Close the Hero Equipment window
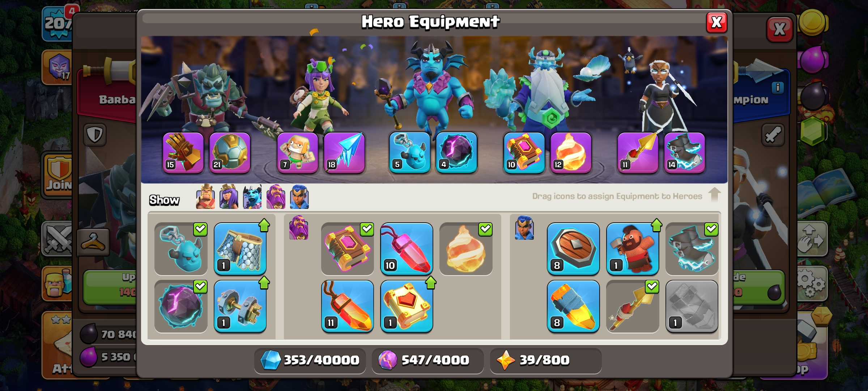 click(716, 23)
